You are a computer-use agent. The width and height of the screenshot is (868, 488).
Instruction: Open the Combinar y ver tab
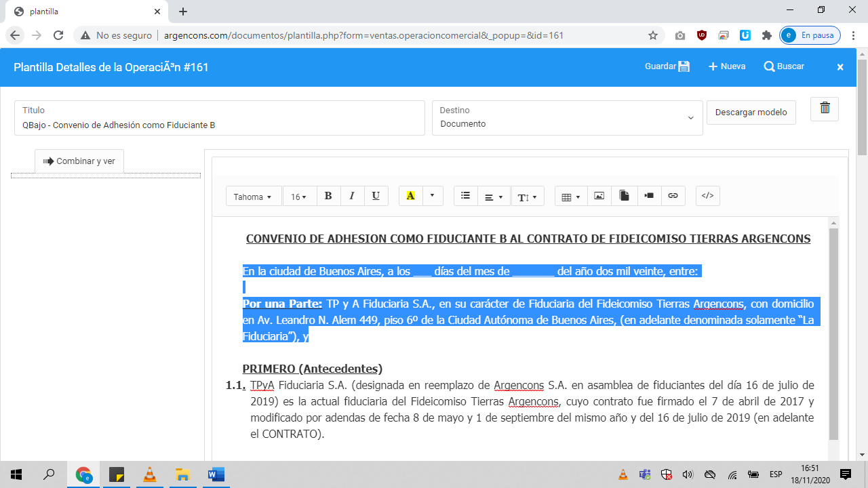click(x=79, y=161)
